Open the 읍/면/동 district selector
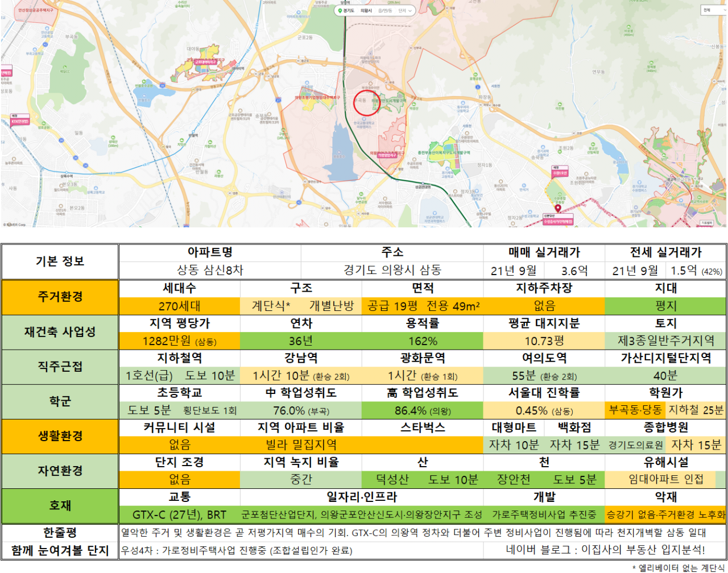Image resolution: width=728 pixels, height=573 pixels. [x=385, y=11]
